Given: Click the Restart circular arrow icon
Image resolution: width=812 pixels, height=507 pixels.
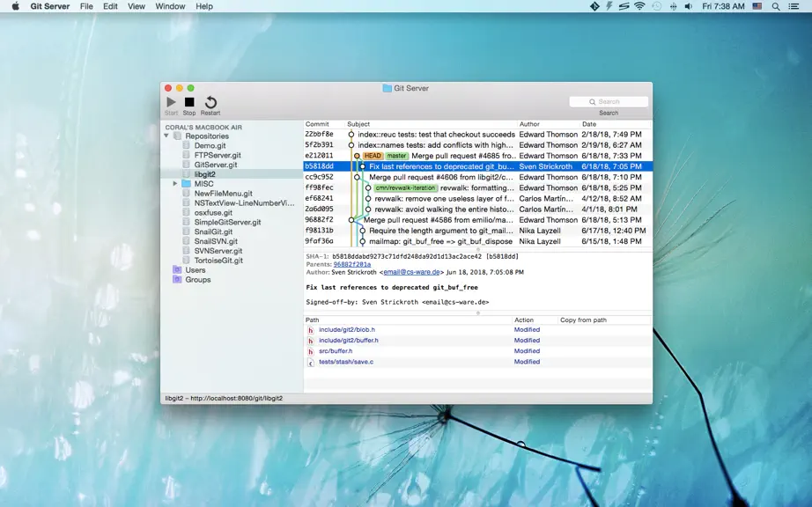Looking at the screenshot, I should (210, 102).
